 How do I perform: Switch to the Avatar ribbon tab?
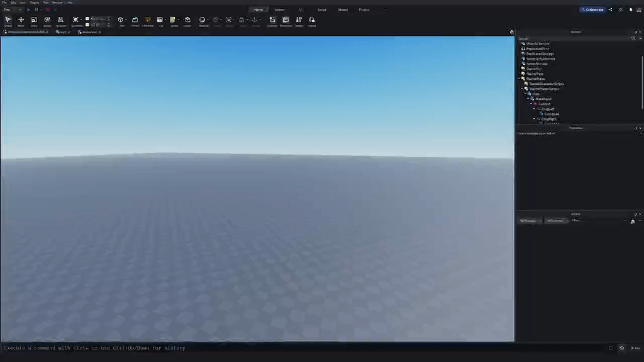point(280,9)
